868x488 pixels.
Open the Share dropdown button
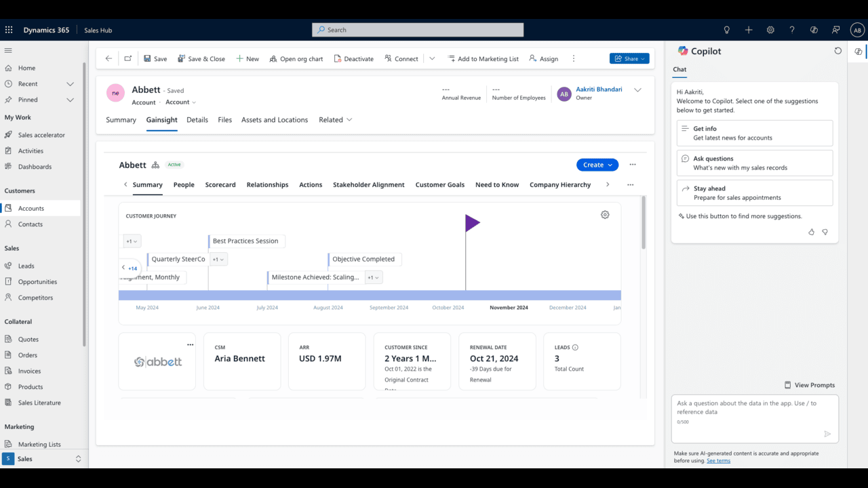(x=629, y=58)
